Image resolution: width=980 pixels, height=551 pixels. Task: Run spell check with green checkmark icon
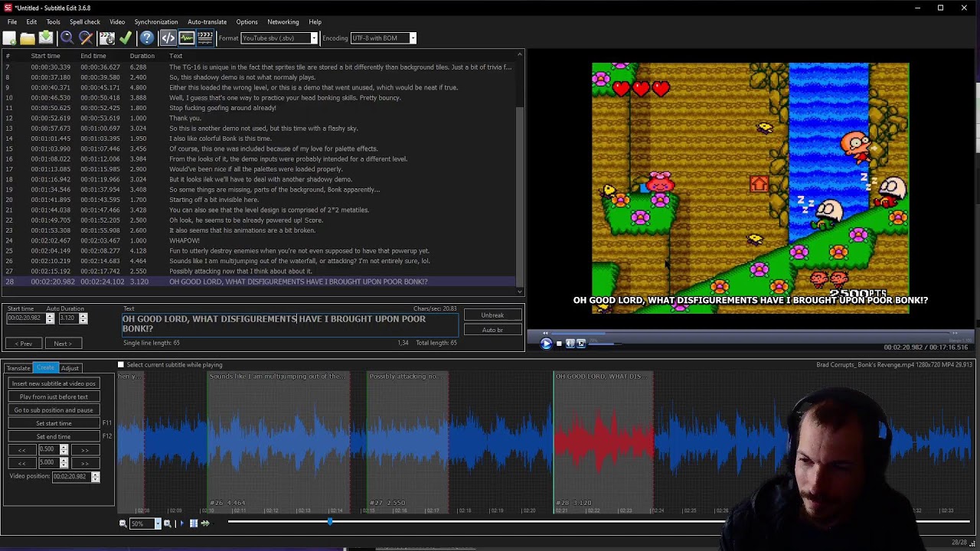[x=126, y=37]
